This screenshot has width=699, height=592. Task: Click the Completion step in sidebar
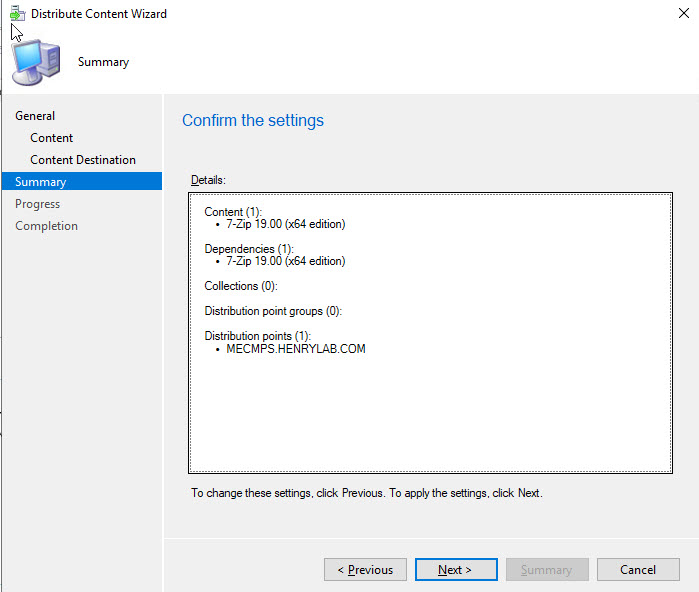pos(46,226)
